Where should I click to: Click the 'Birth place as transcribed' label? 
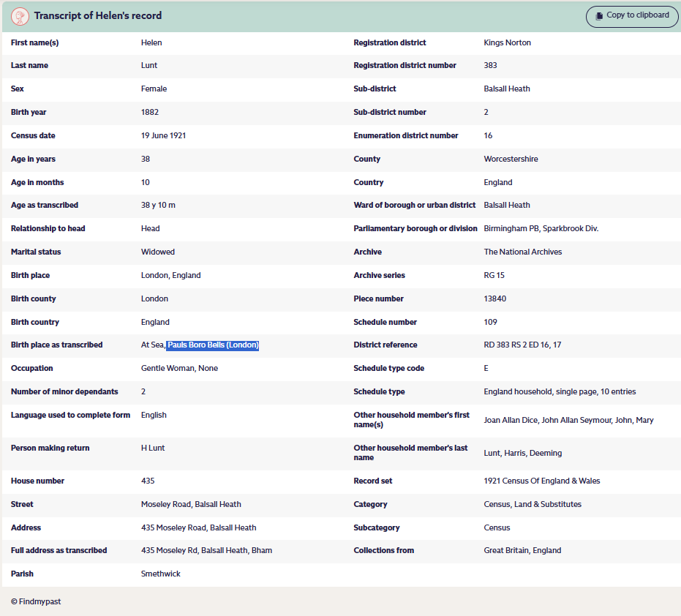pyautogui.click(x=57, y=345)
